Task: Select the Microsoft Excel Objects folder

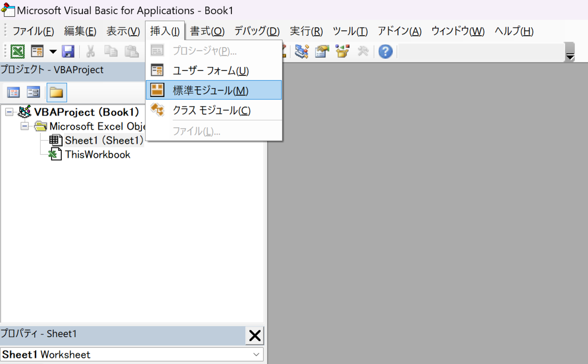Action: point(97,126)
